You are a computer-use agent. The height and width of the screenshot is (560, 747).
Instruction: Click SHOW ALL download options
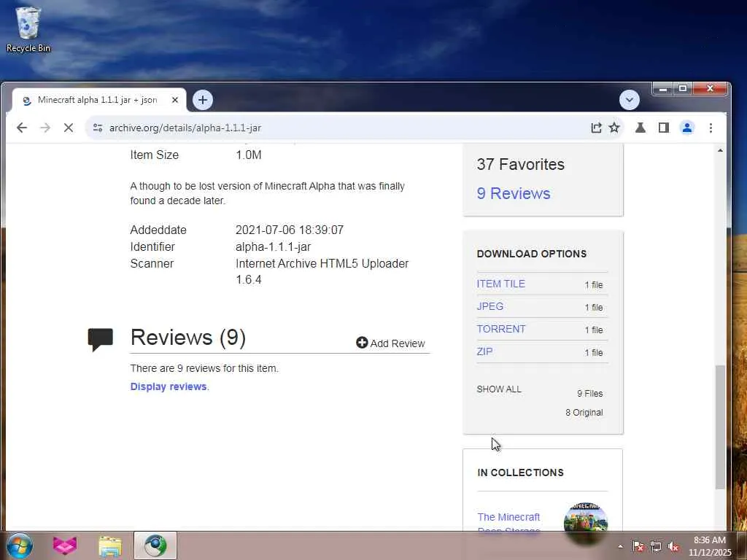click(499, 389)
